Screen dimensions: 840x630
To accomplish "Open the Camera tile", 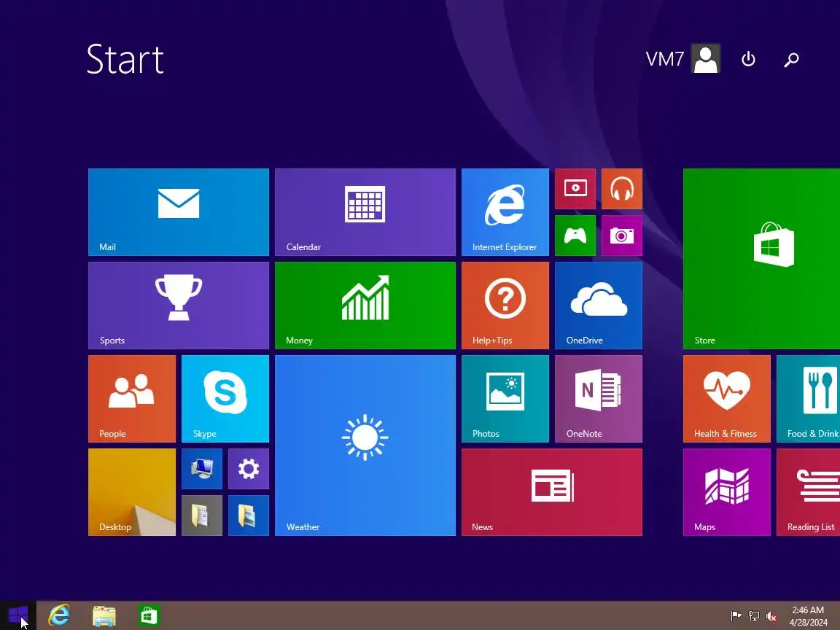I will pos(622,236).
